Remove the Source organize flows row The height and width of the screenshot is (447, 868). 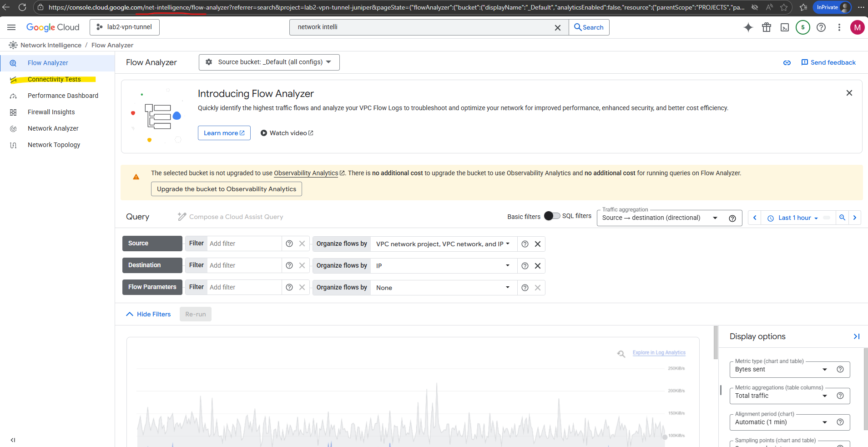(x=538, y=244)
